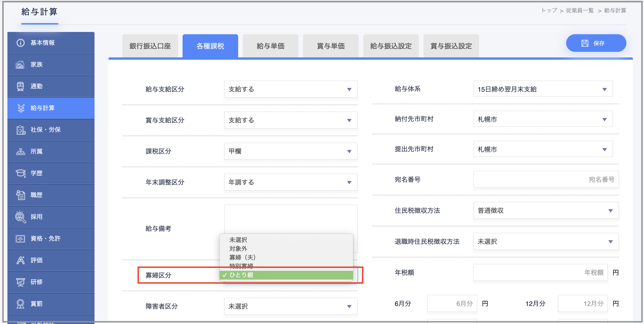Choose 対象外 from the 寡婦区分 list
Image resolution: width=644 pixels, height=324 pixels.
(x=238, y=249)
